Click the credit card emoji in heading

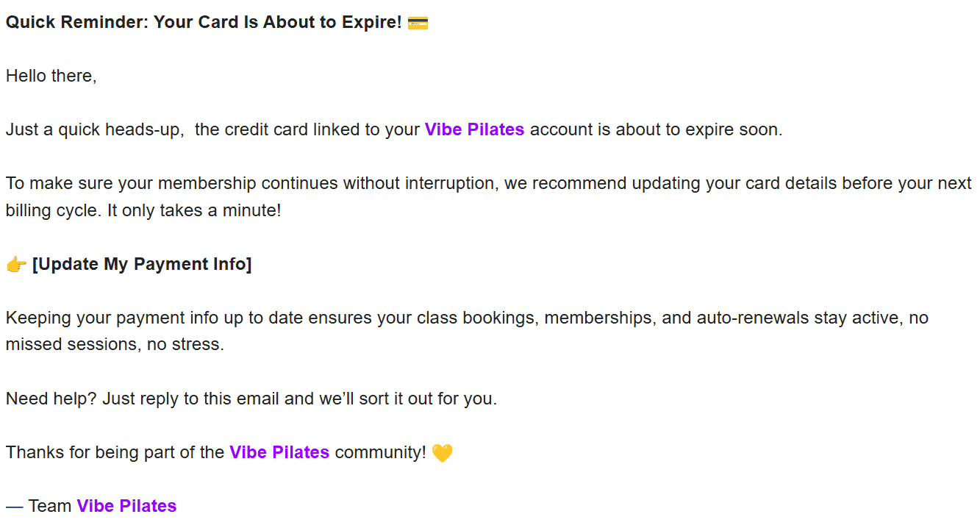(418, 23)
